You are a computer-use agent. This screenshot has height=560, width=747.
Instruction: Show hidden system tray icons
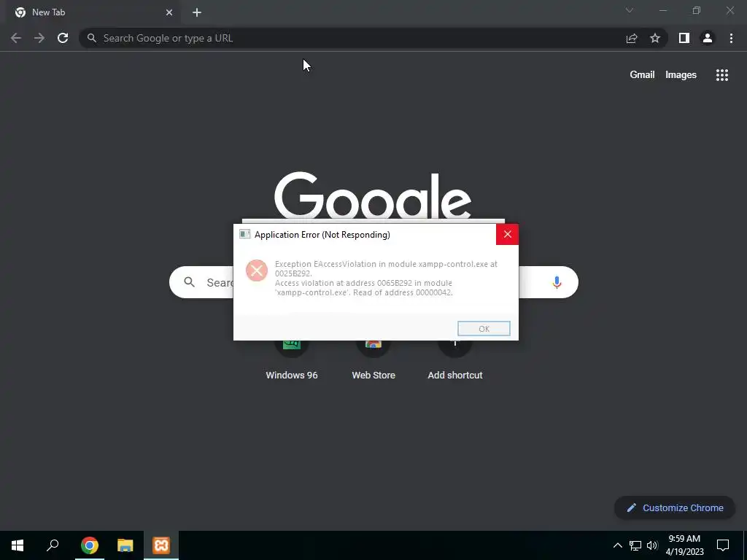pos(617,545)
